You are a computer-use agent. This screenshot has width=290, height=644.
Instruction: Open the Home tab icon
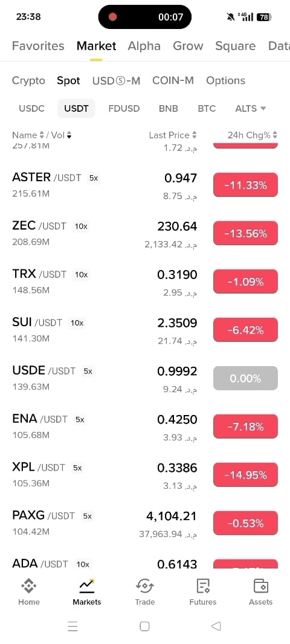pos(29,585)
